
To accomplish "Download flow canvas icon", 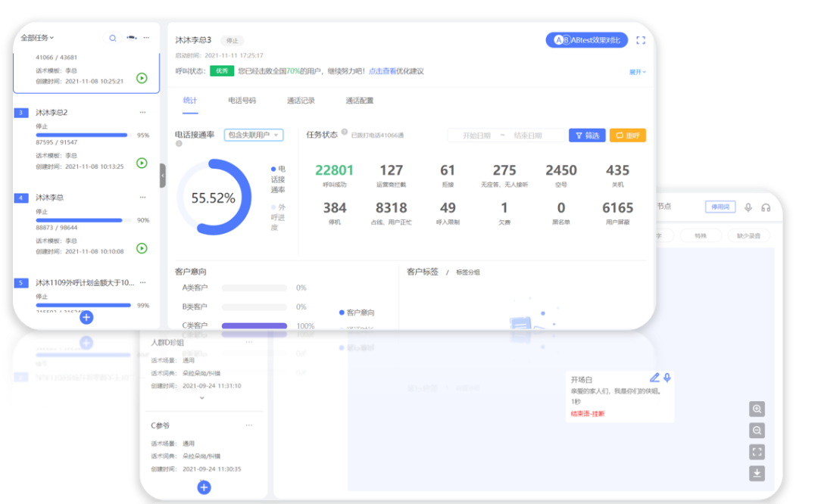I will (757, 473).
